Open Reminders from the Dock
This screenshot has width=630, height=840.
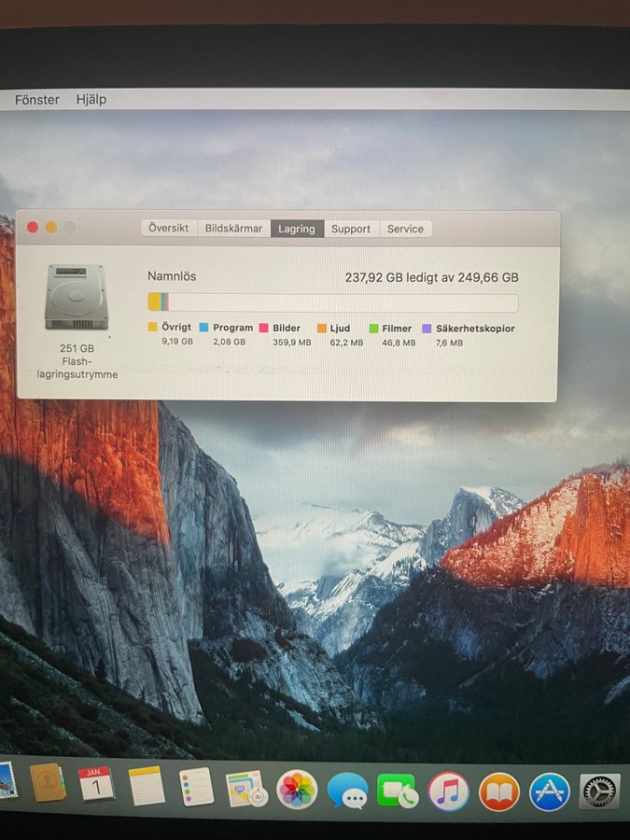[197, 787]
